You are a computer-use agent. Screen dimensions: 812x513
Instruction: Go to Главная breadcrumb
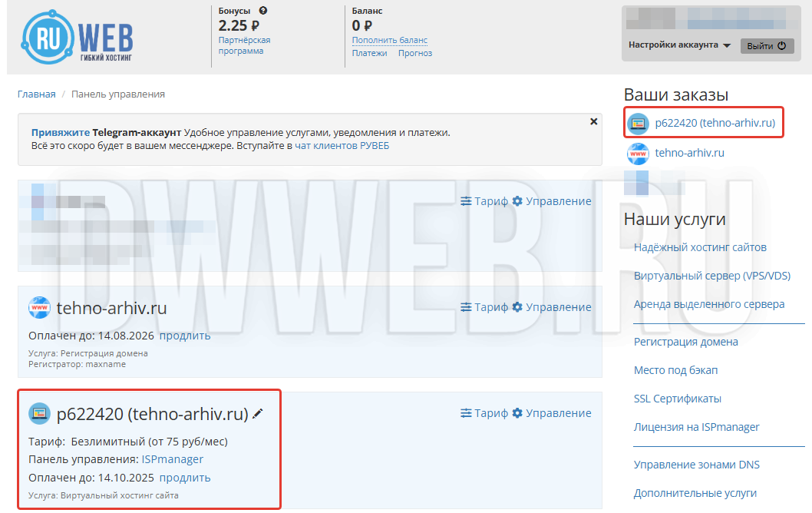pos(37,94)
